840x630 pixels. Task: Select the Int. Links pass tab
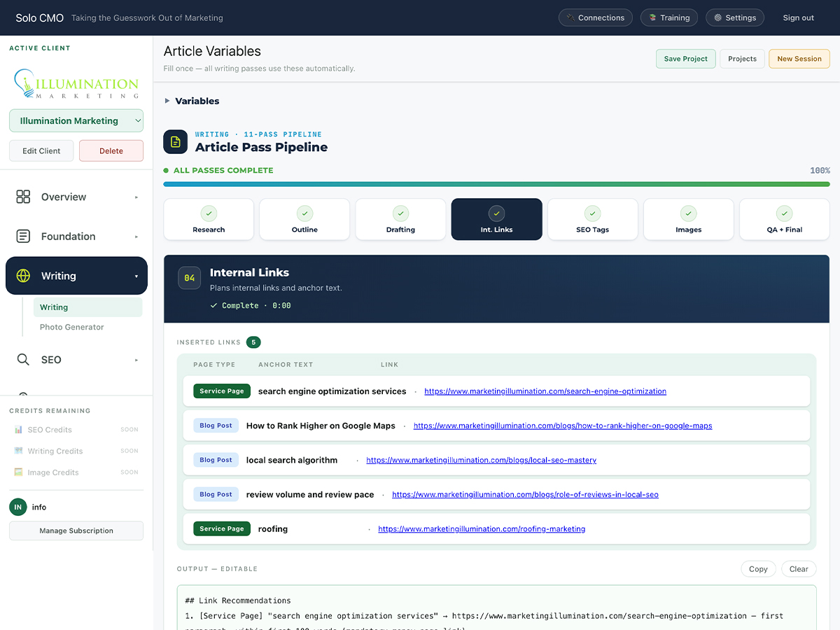point(496,219)
